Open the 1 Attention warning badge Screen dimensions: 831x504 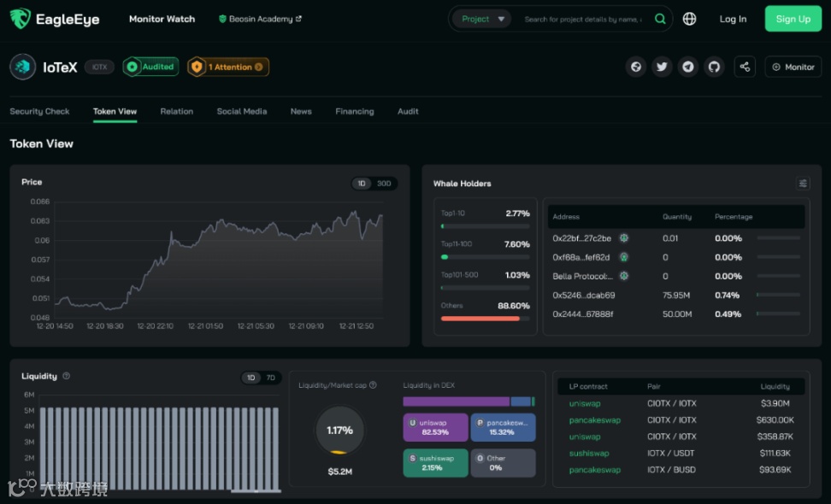(x=228, y=67)
